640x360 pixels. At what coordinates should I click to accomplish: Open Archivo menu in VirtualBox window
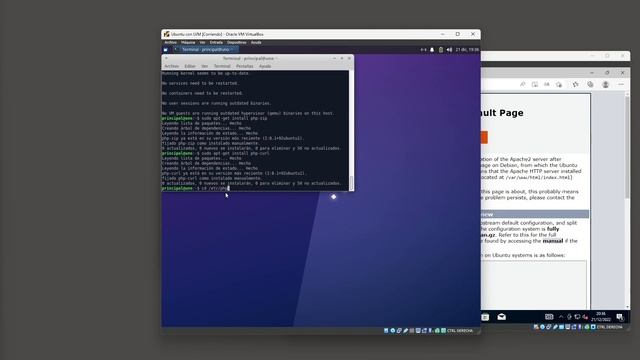point(171,42)
